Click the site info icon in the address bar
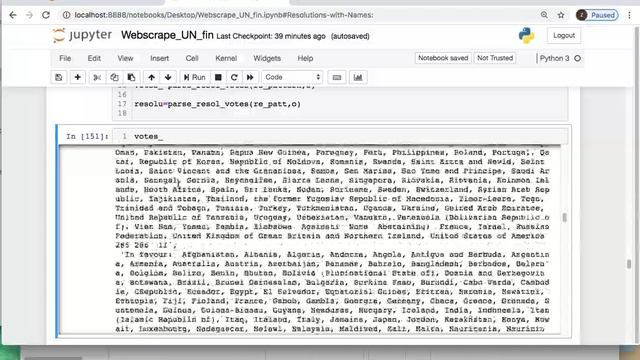 (66, 15)
